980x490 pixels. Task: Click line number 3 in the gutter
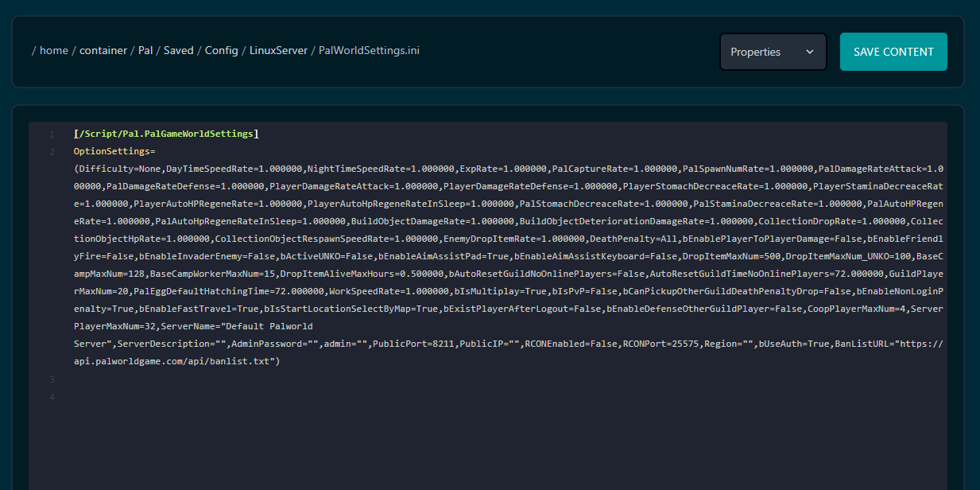[52, 379]
